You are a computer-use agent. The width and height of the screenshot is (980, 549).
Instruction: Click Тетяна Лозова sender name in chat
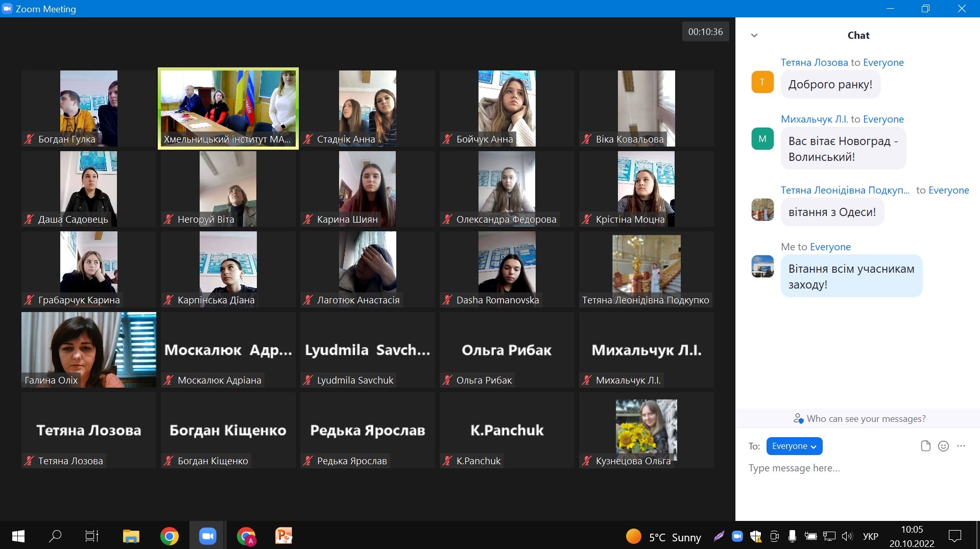click(814, 62)
